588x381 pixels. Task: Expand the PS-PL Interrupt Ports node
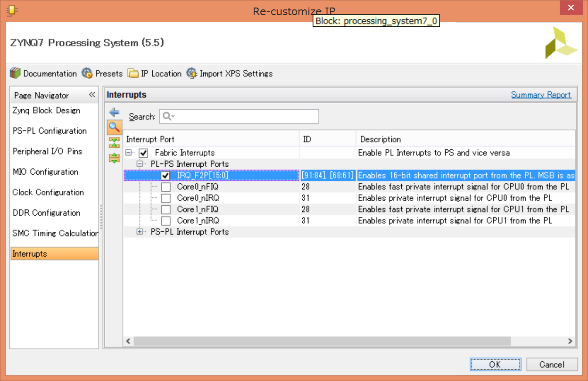[140, 232]
